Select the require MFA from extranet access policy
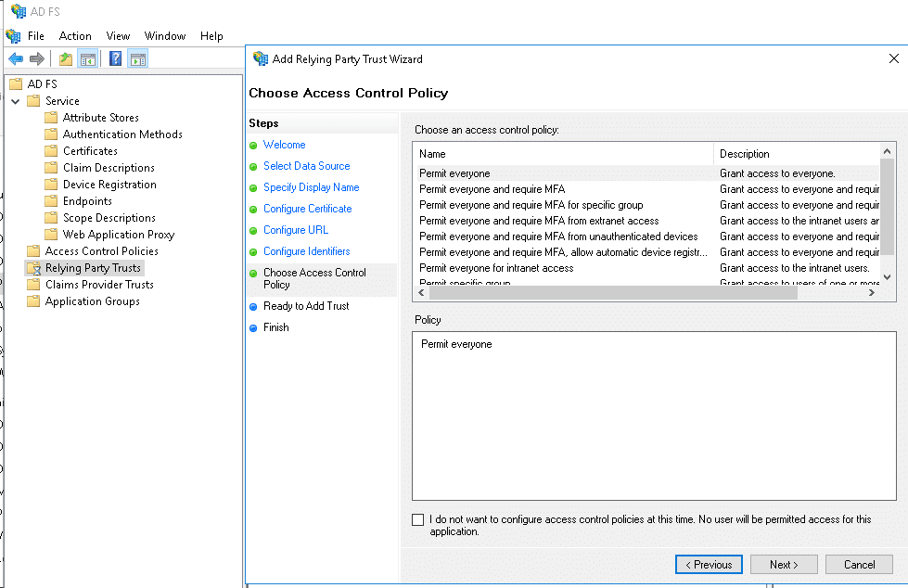The image size is (908, 588). (x=646, y=221)
